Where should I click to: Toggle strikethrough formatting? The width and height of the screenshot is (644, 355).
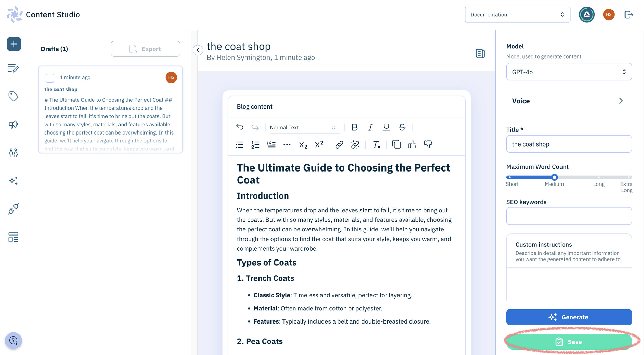(x=402, y=127)
